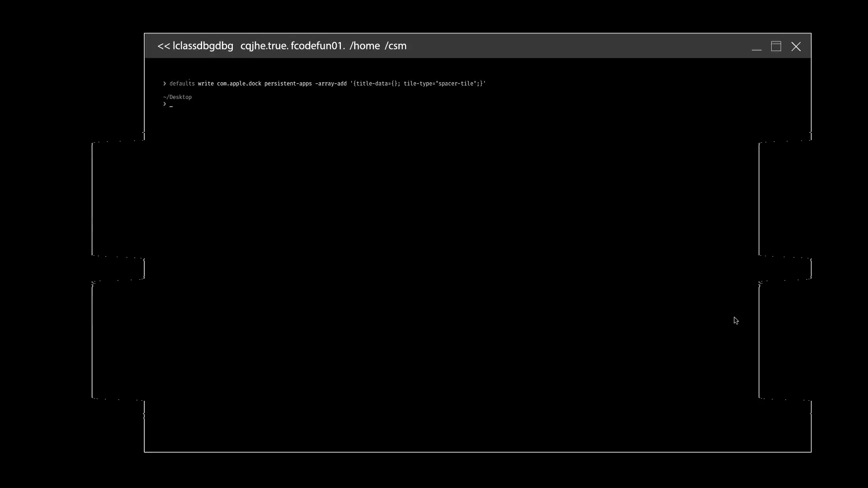This screenshot has width=868, height=488.
Task: Click the /home path segment
Action: point(364,46)
